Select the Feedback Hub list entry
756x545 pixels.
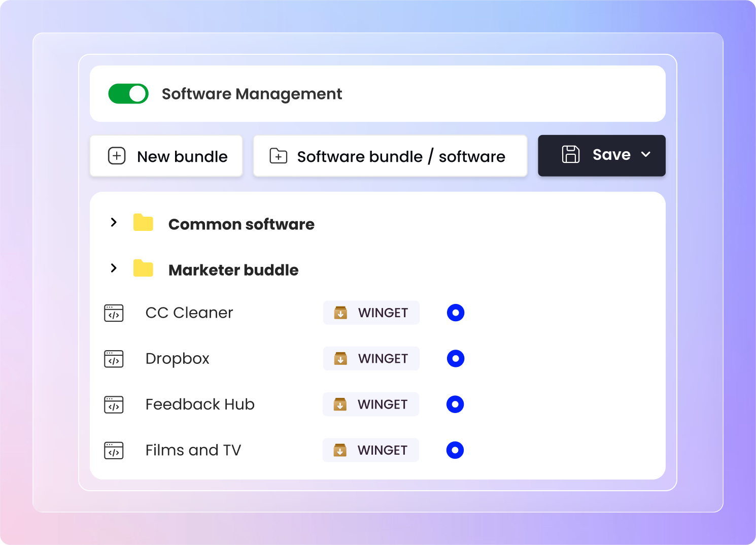point(200,404)
